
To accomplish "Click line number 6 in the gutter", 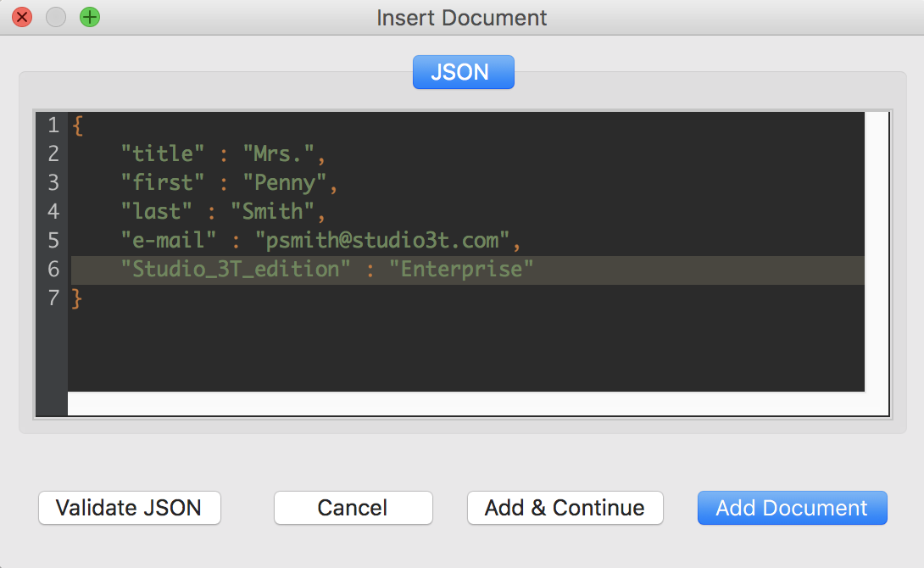I will (x=53, y=270).
